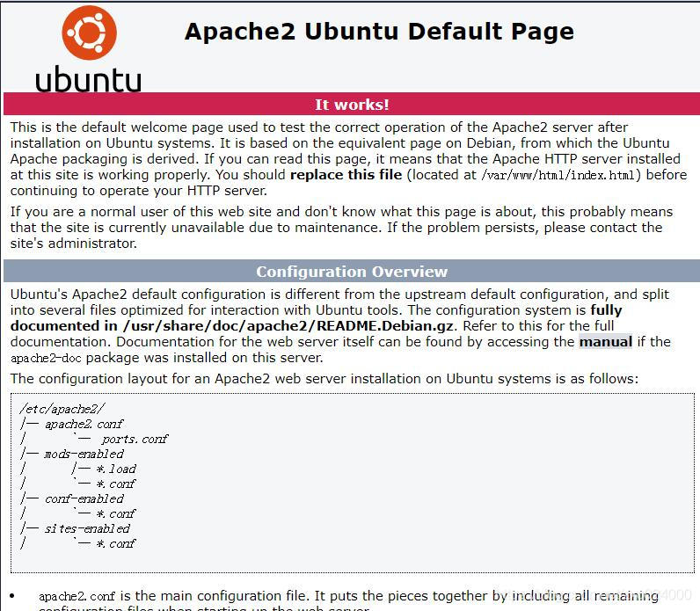
Task: Click conf-enabled in the layout tree
Action: [x=84, y=498]
